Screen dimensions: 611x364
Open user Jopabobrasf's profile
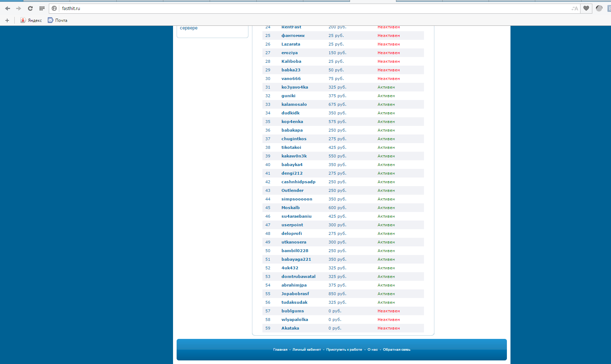tap(295, 294)
